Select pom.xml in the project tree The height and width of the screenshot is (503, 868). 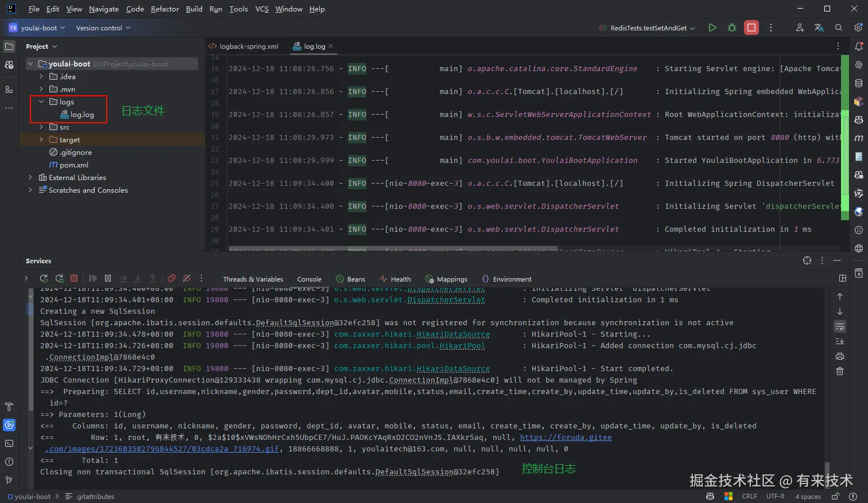tap(73, 165)
